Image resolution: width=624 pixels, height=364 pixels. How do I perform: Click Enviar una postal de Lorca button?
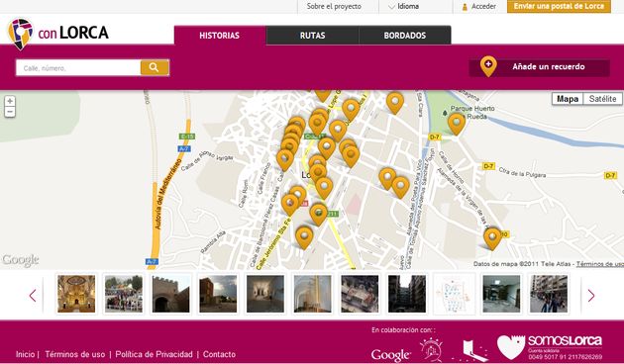pos(559,6)
